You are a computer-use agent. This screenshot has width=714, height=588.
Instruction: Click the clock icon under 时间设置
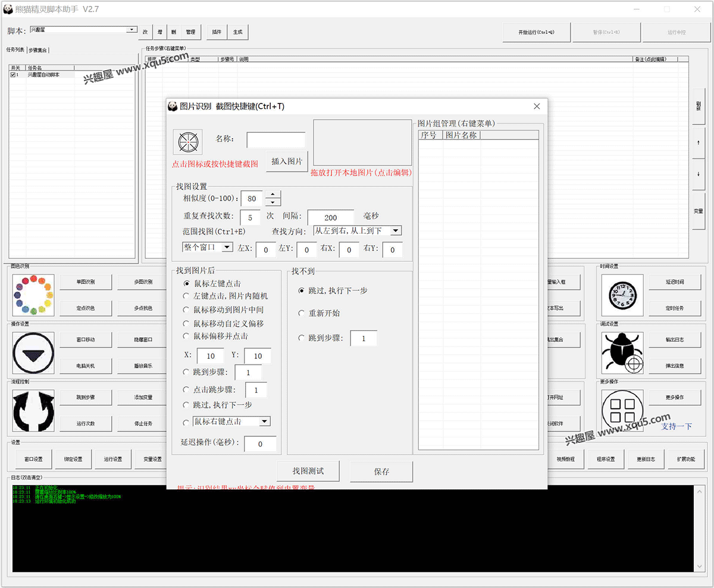622,295
